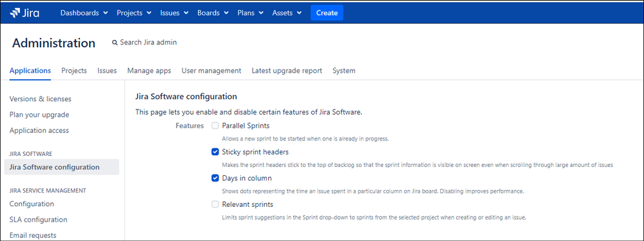Screen dimensions: 644x241
Task: Click the Create button
Action: 327,13
